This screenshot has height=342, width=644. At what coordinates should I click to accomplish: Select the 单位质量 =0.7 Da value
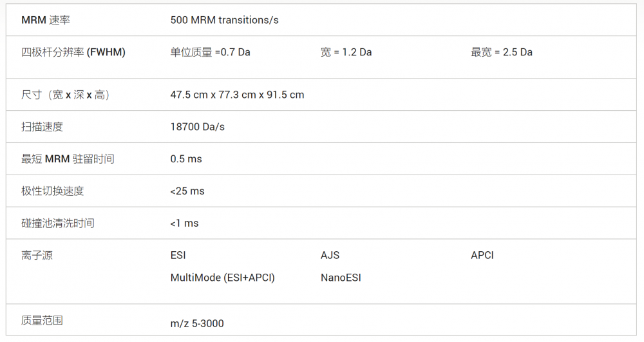pyautogui.click(x=210, y=52)
